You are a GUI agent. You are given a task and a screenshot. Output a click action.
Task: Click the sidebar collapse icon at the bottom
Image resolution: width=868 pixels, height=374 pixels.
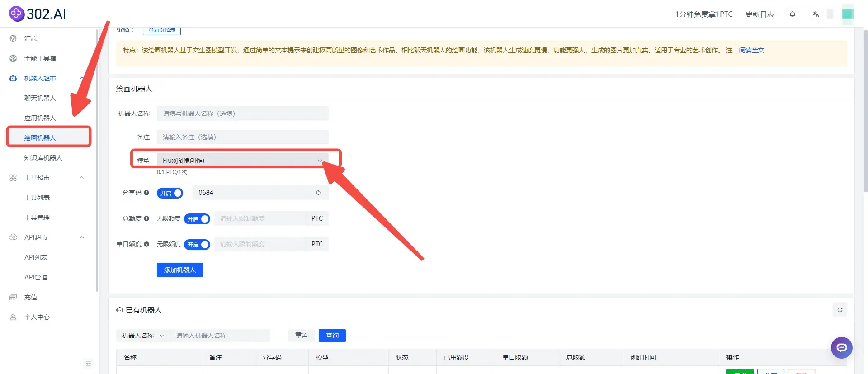(89, 364)
